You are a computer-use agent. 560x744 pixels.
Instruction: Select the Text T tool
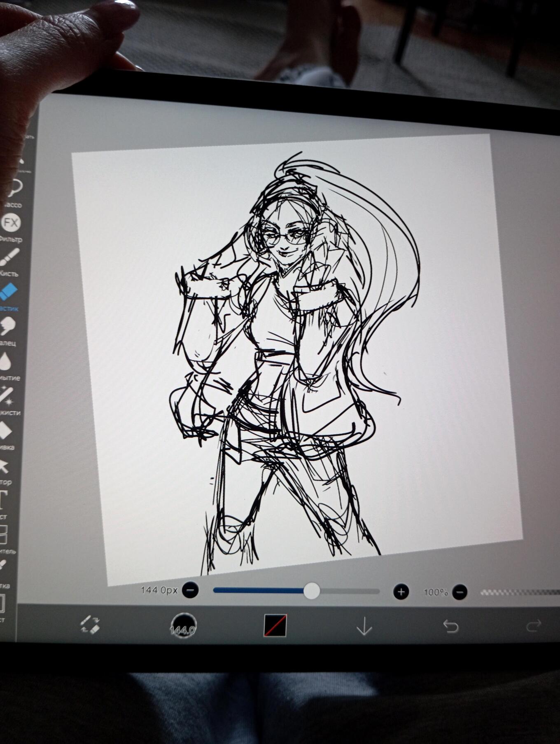[x=3, y=500]
